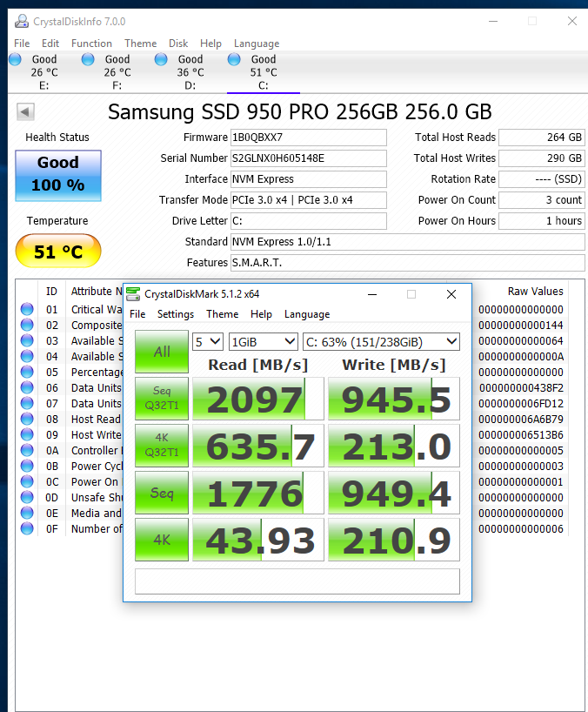Image resolution: width=588 pixels, height=712 pixels.
Task: Run the plain Seq benchmark
Action: tap(162, 493)
